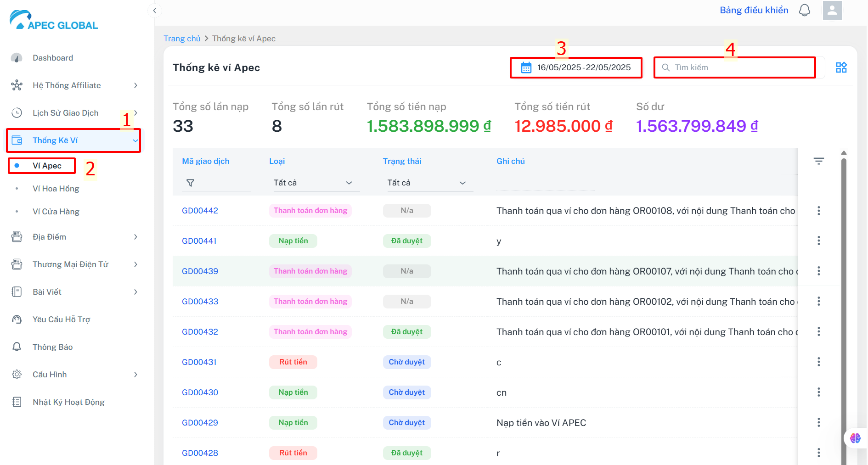Open transaction GD00439 link
868x465 pixels.
point(200,271)
